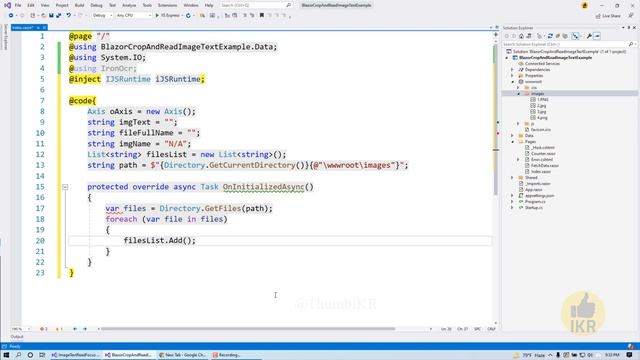Open the Extensions menu
640x360 pixels.
tap(167, 5)
